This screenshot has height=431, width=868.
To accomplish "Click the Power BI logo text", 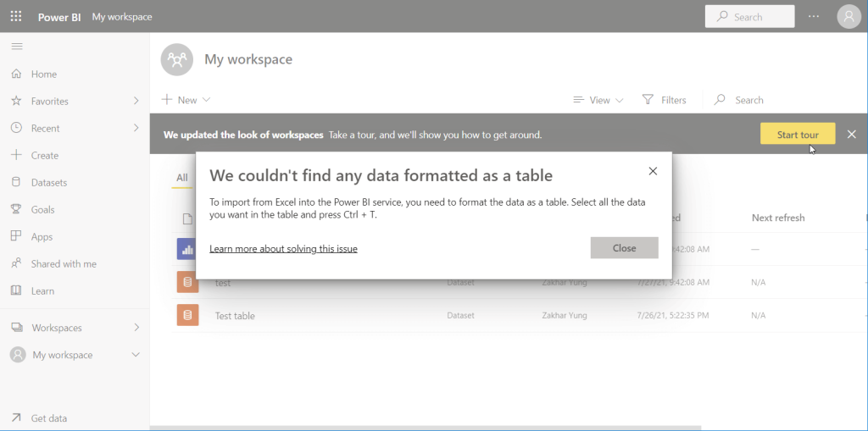I will (x=59, y=17).
